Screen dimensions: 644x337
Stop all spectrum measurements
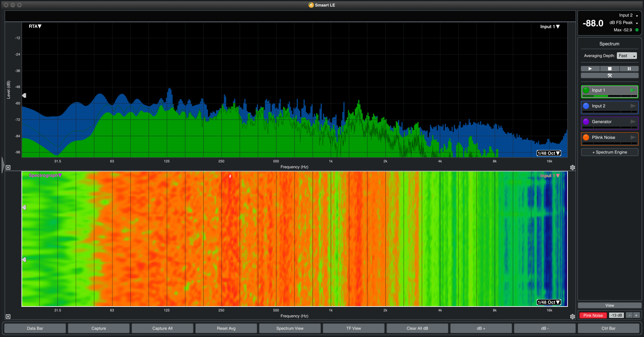[609, 69]
